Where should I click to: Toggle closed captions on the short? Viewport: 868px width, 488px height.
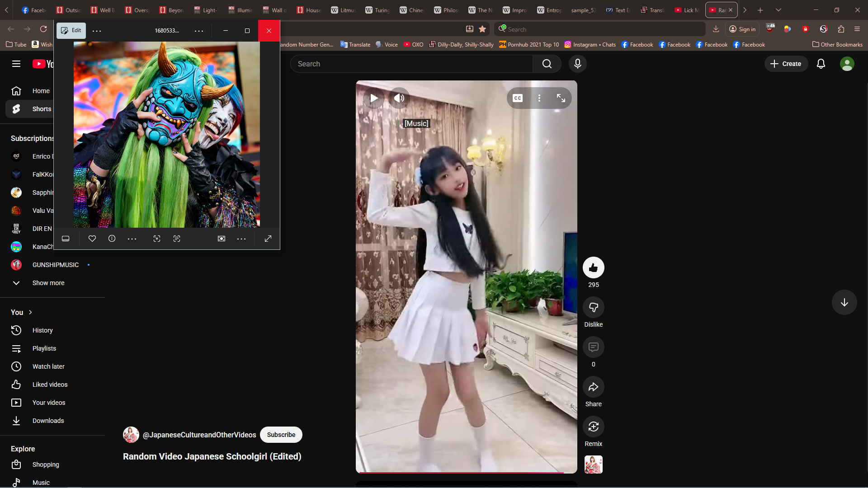pyautogui.click(x=518, y=98)
